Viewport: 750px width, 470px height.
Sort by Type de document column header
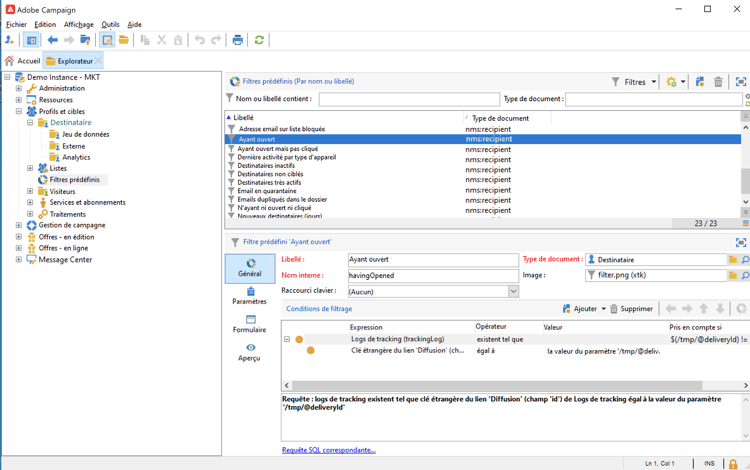point(507,118)
